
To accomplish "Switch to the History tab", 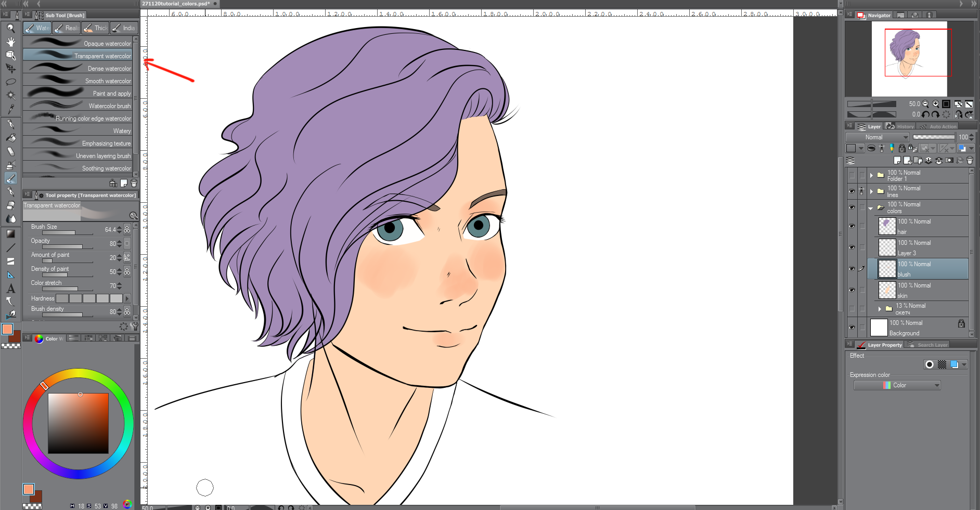I will point(904,126).
